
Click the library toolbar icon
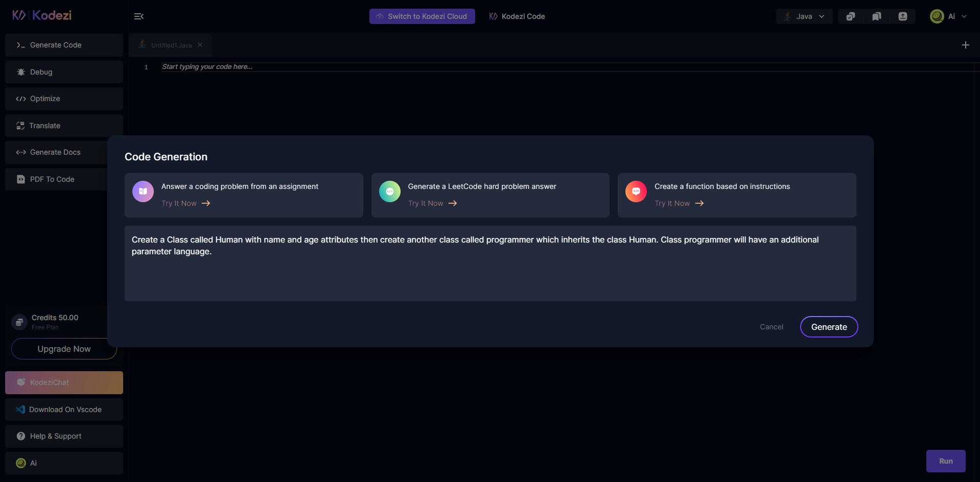coord(877,16)
